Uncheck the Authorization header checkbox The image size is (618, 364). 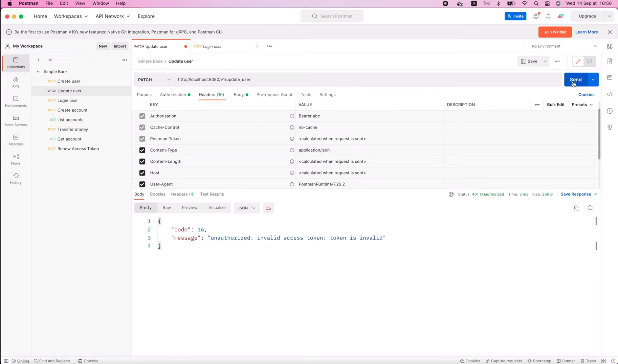click(142, 116)
